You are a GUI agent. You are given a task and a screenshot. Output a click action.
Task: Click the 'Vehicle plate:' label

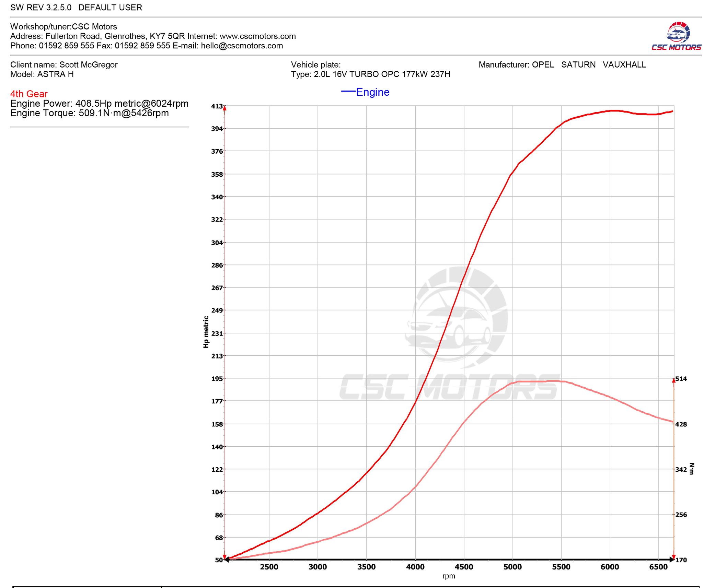[x=316, y=65]
